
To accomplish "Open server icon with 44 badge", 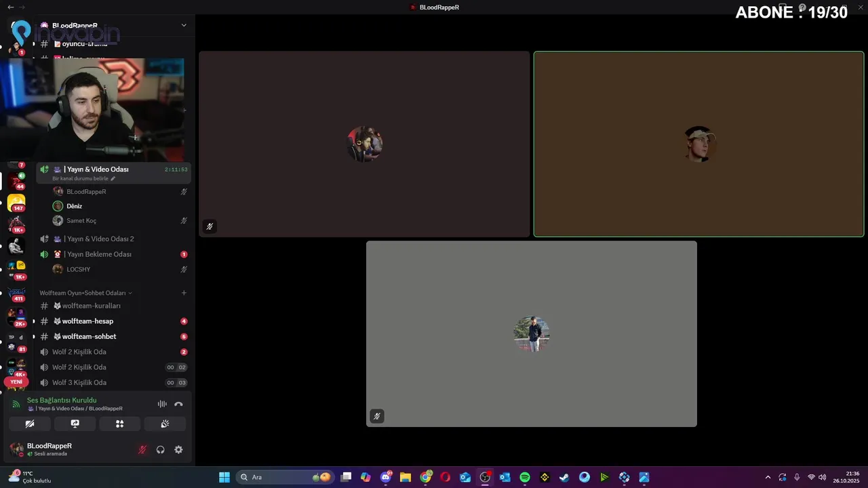I will click(16, 182).
